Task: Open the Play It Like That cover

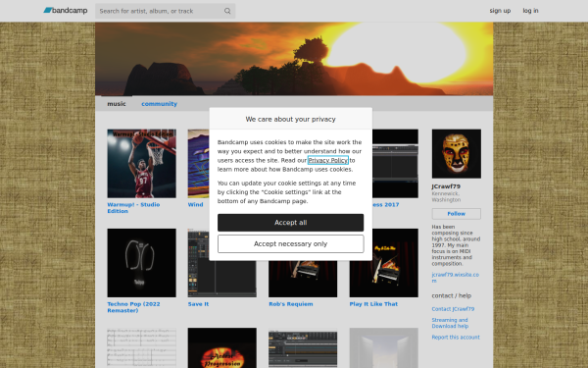Action: pyautogui.click(x=383, y=263)
